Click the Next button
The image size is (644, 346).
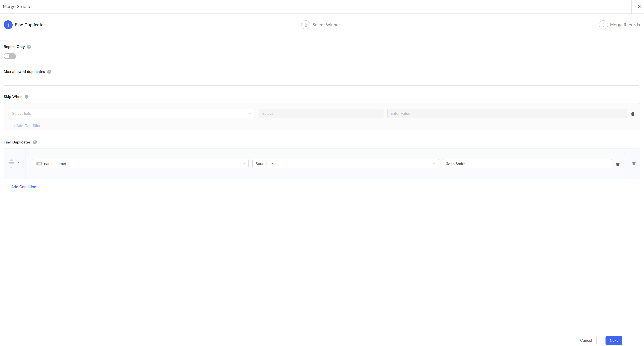[x=613, y=340]
